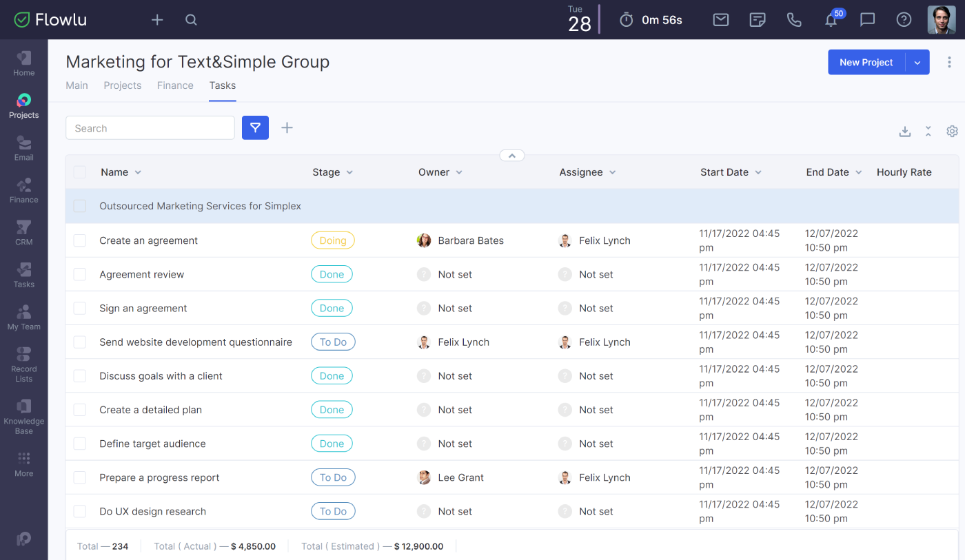Viewport: 965px width, 560px height.
Task: Click the Flowlu logo
Action: pos(50,20)
